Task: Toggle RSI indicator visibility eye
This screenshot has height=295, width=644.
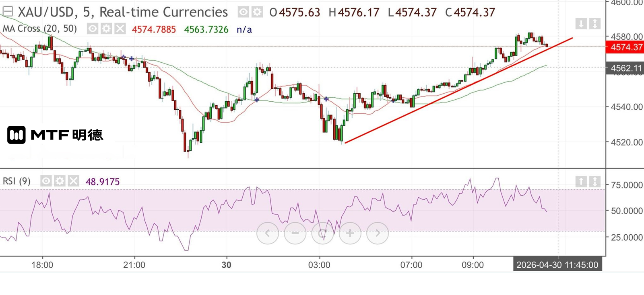Action: 46,181
